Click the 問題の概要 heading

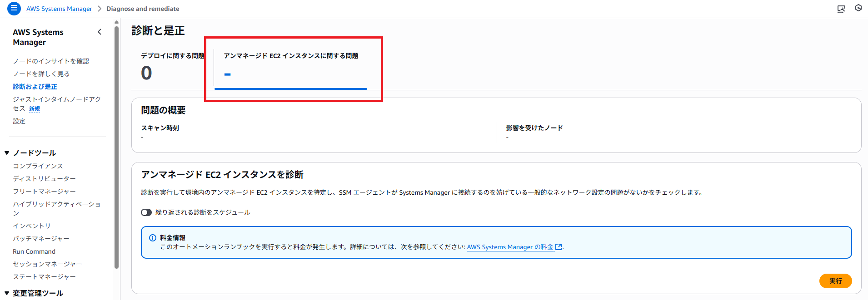pos(163,110)
